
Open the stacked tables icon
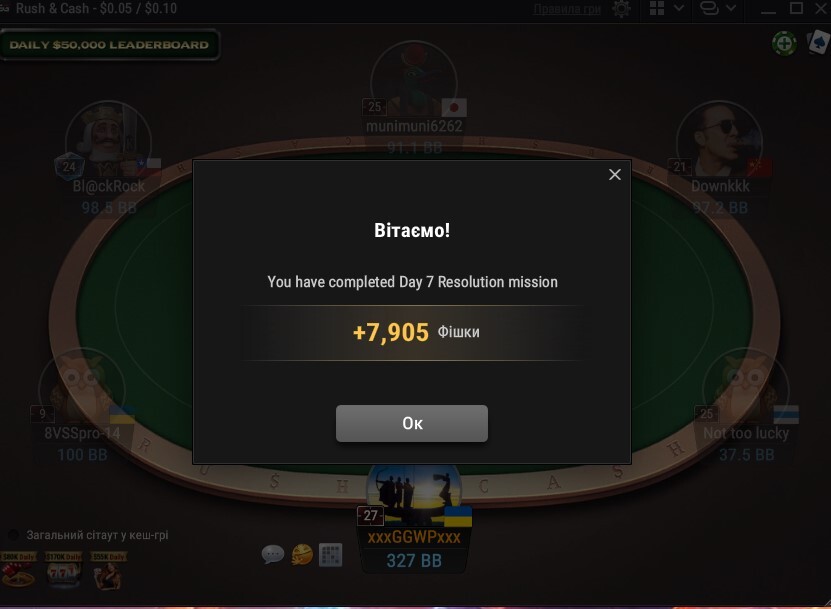(709, 8)
